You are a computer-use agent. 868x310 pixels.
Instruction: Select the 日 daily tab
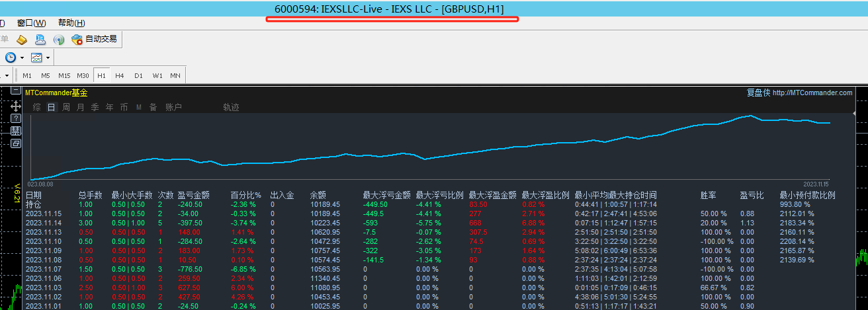(51, 107)
